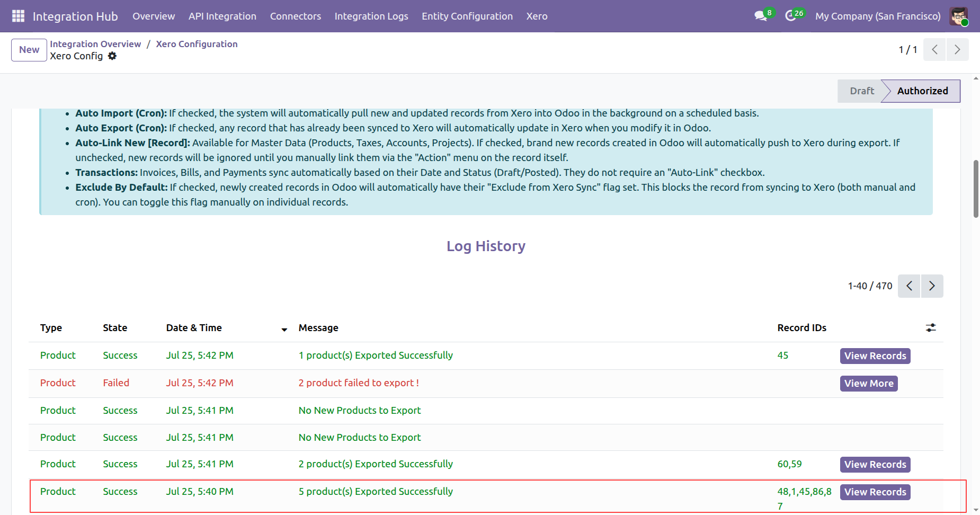Sort by the Message column header
Screen dimensions: 980x515
coord(318,328)
